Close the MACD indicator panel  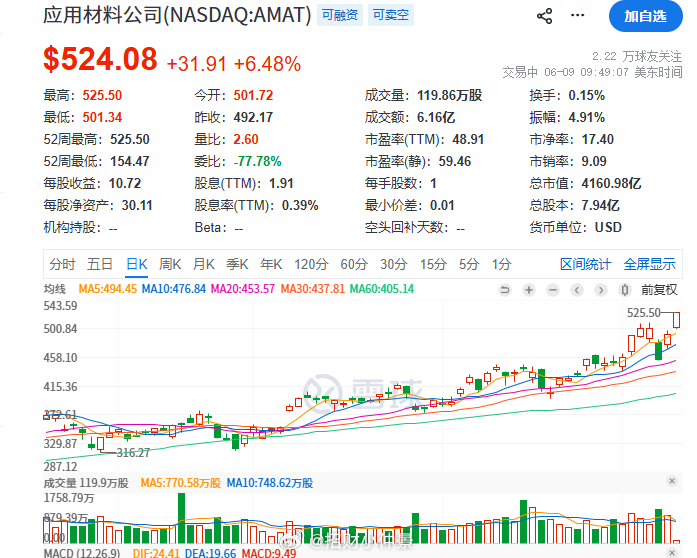672,552
